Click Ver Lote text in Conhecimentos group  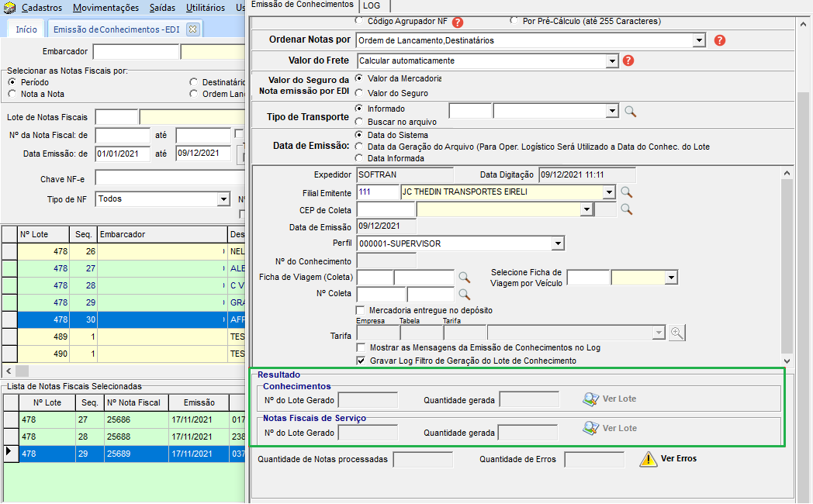click(x=619, y=399)
